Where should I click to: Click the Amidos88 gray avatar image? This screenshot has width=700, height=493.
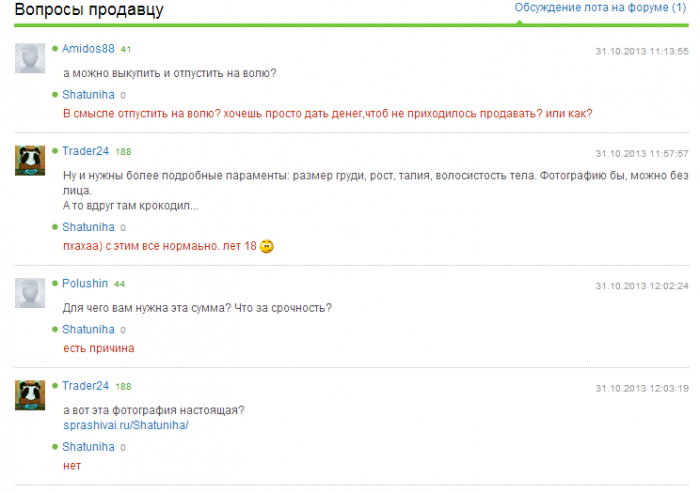pyautogui.click(x=32, y=58)
